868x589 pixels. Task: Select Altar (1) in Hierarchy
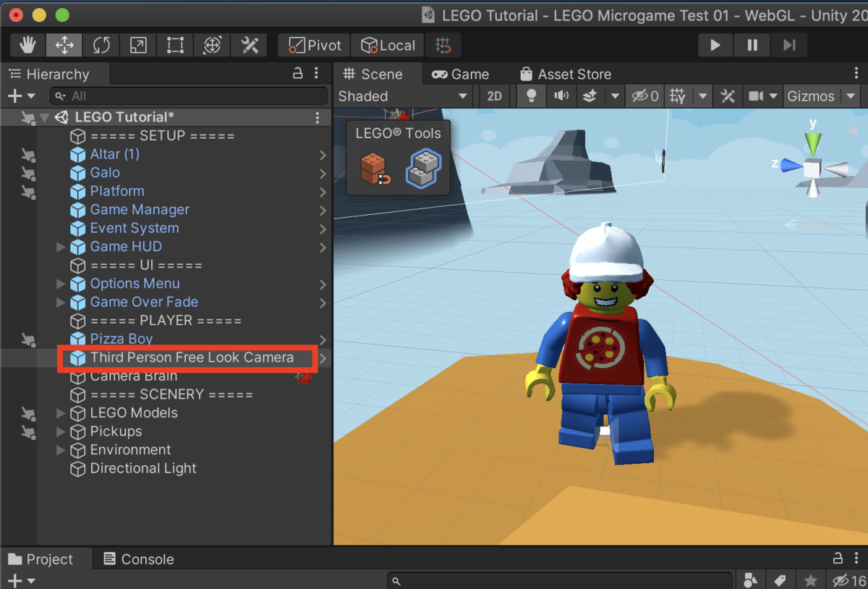click(114, 154)
